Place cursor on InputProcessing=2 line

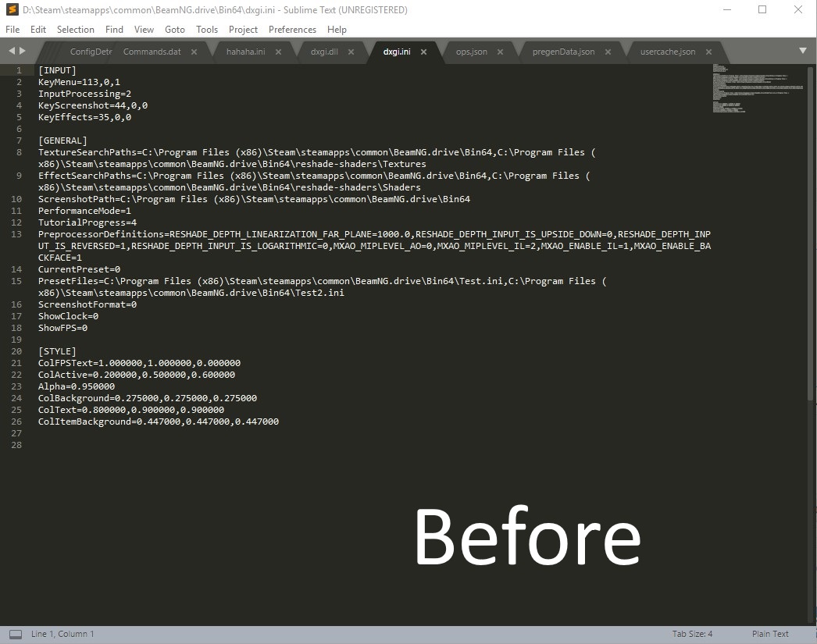pos(84,94)
